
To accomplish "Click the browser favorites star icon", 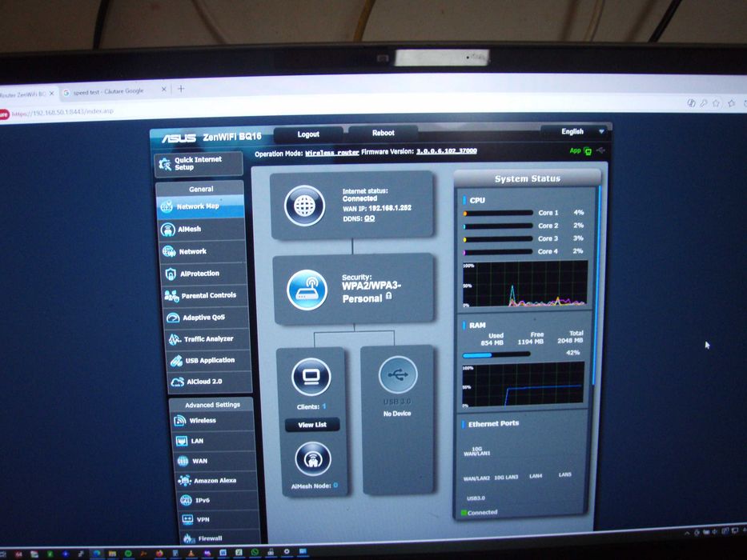I will [x=716, y=103].
